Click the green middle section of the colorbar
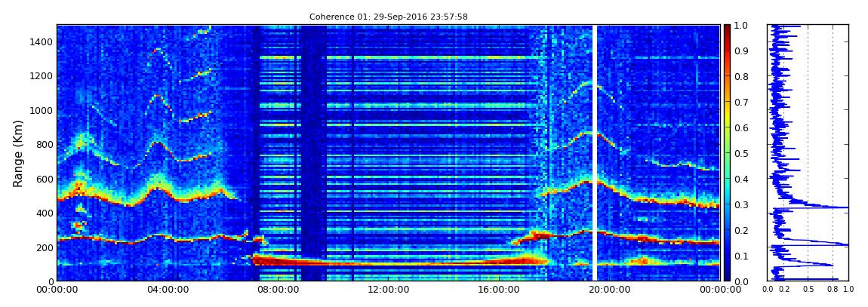The image size is (868, 307). click(728, 153)
